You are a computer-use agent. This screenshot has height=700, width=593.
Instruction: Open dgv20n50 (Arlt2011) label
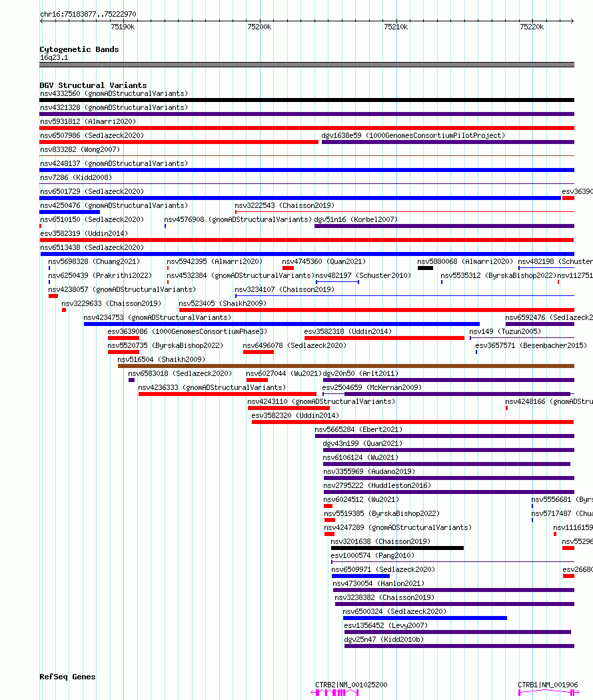click(x=360, y=373)
